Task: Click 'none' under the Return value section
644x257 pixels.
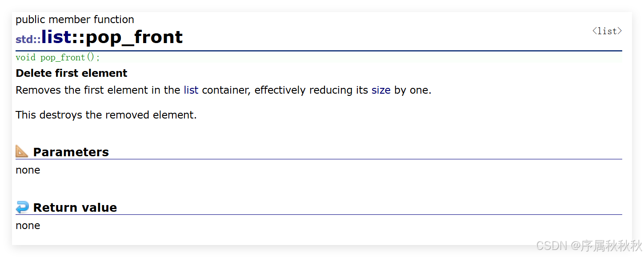Action: [x=28, y=225]
